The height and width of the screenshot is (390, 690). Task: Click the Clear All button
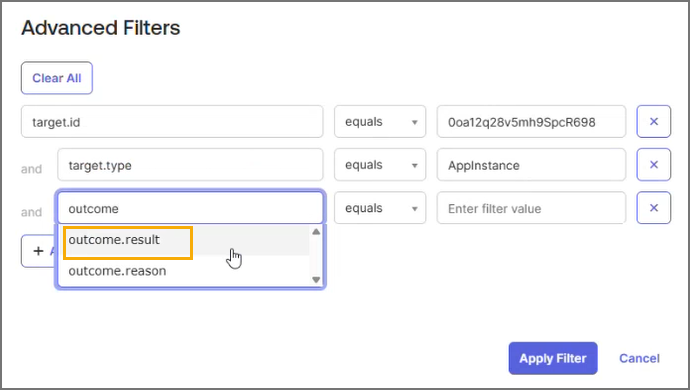pos(57,78)
